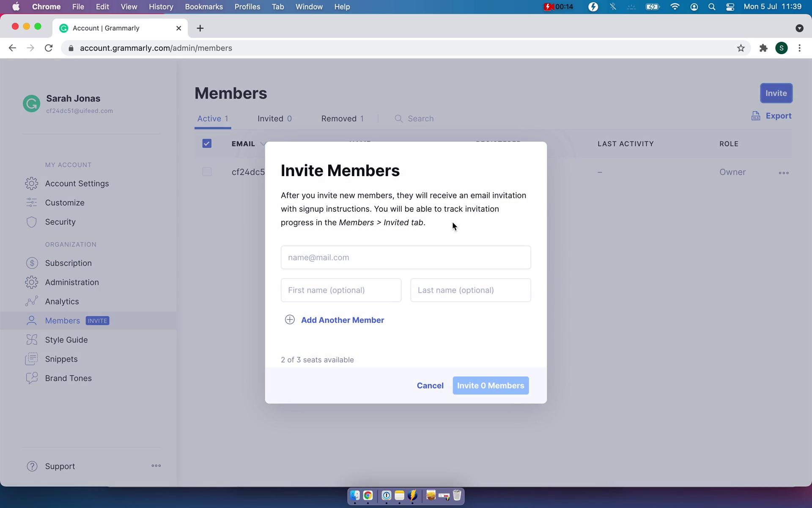Open the Export dropdown
Viewport: 812px width, 508px height.
point(772,115)
